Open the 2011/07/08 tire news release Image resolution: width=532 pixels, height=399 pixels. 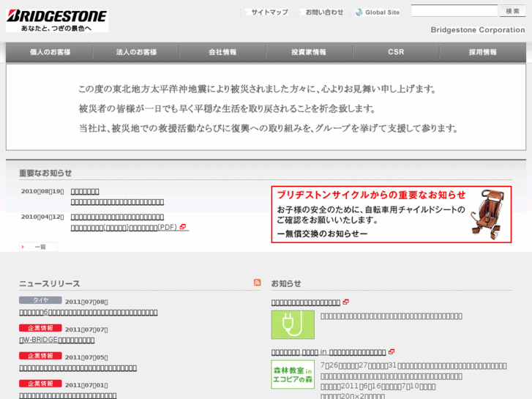(x=89, y=312)
